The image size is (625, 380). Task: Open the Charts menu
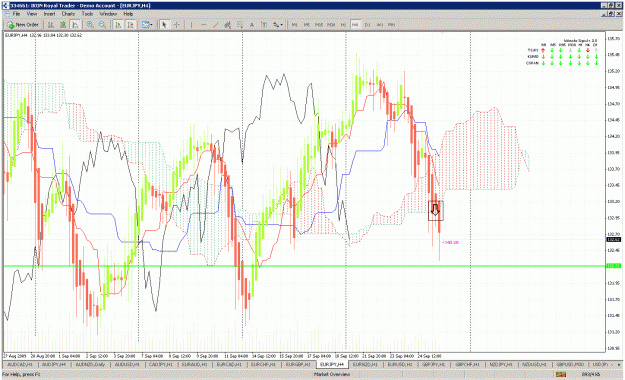pyautogui.click(x=68, y=14)
